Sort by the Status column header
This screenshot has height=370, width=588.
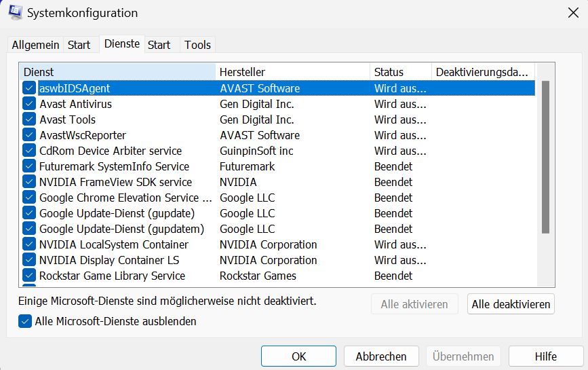pyautogui.click(x=401, y=72)
